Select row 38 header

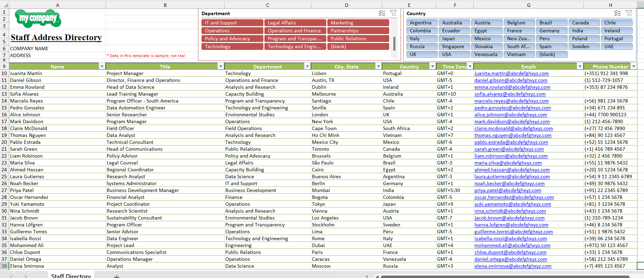(x=4, y=266)
